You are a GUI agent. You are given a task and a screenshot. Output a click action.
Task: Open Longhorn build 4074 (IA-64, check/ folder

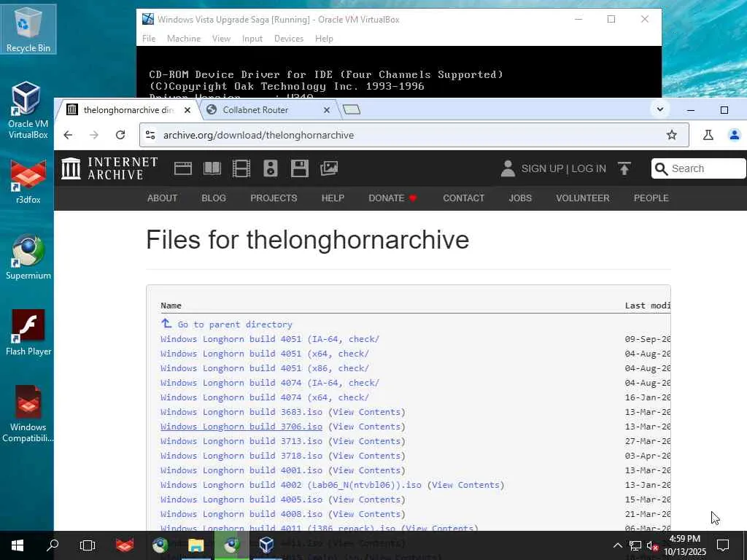point(270,383)
